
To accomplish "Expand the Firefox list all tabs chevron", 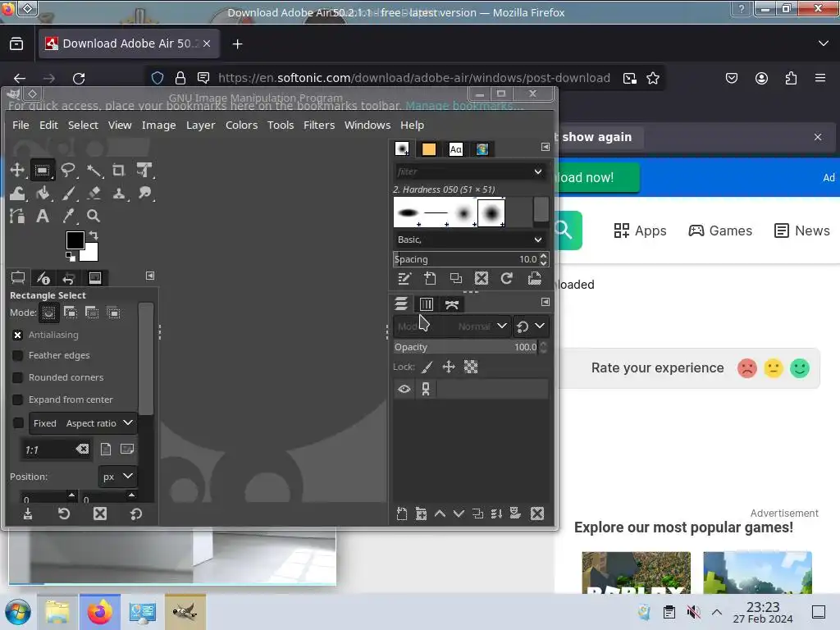I will (823, 43).
